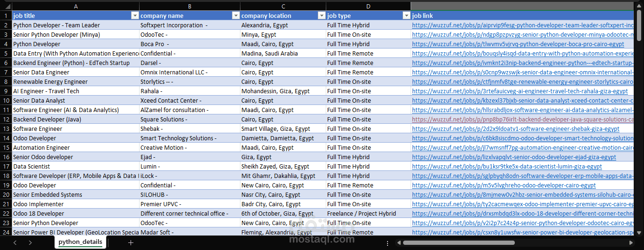Image resolution: width=644 pixels, height=250 pixels.
Task: Open the data entry python automation link
Action: (x=523, y=53)
